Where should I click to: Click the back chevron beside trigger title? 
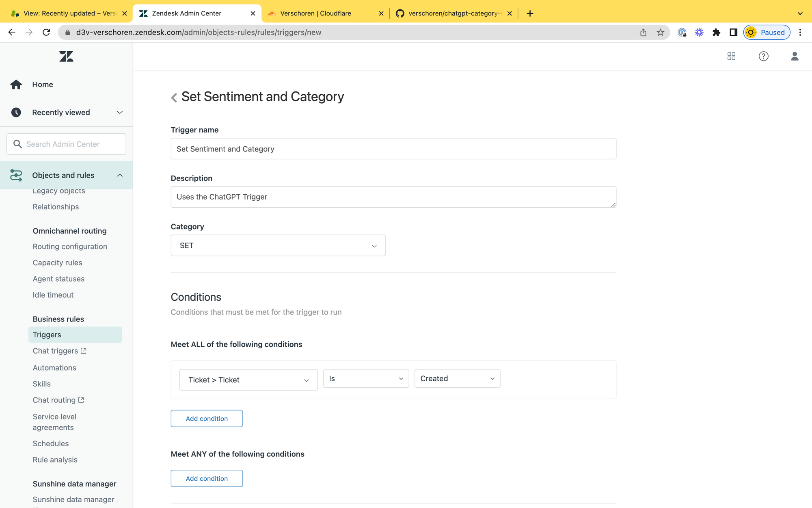[x=174, y=98]
